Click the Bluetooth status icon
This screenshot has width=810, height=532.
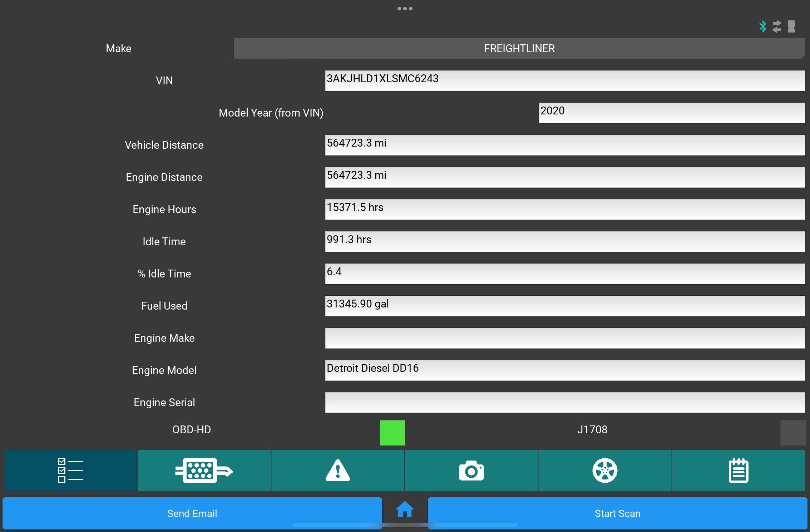pyautogui.click(x=762, y=26)
